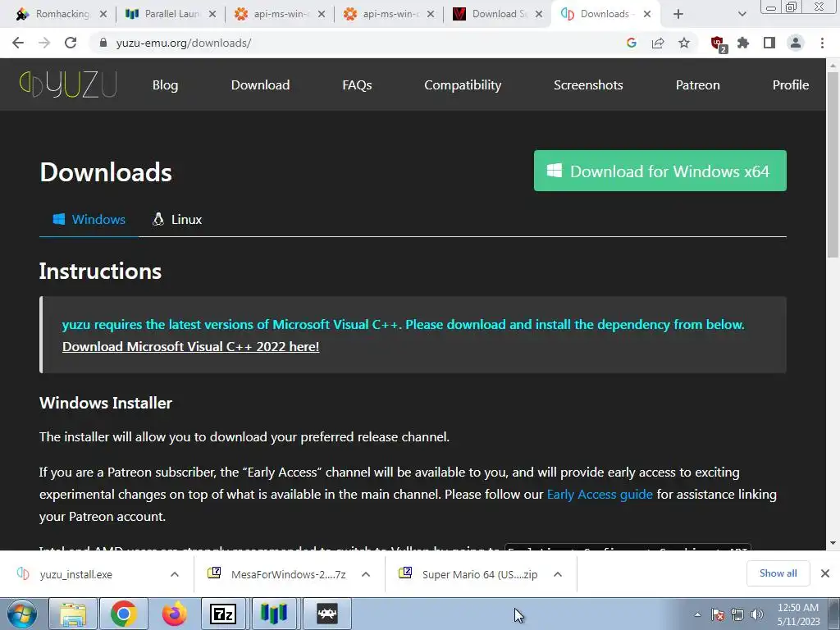Open 7-Zip from the taskbar
Screen dimensions: 840x630
(x=223, y=614)
